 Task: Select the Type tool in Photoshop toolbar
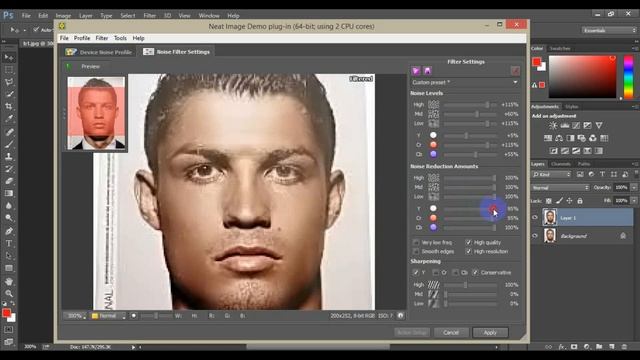tap(9, 244)
